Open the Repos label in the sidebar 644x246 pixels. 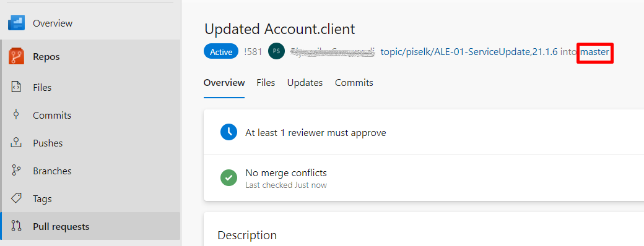[46, 57]
